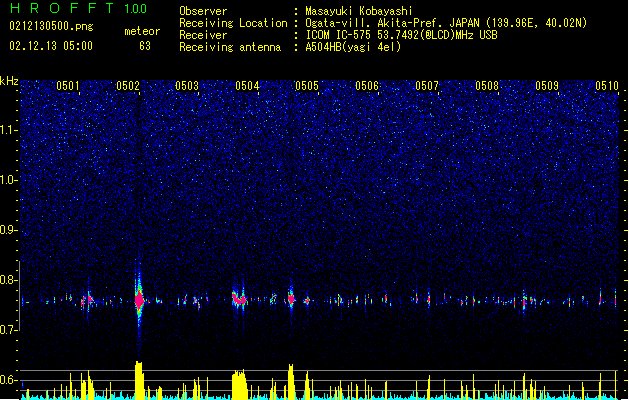Click the ICOM IC-575 receiver text
The width and height of the screenshot is (629, 400).
(401, 35)
